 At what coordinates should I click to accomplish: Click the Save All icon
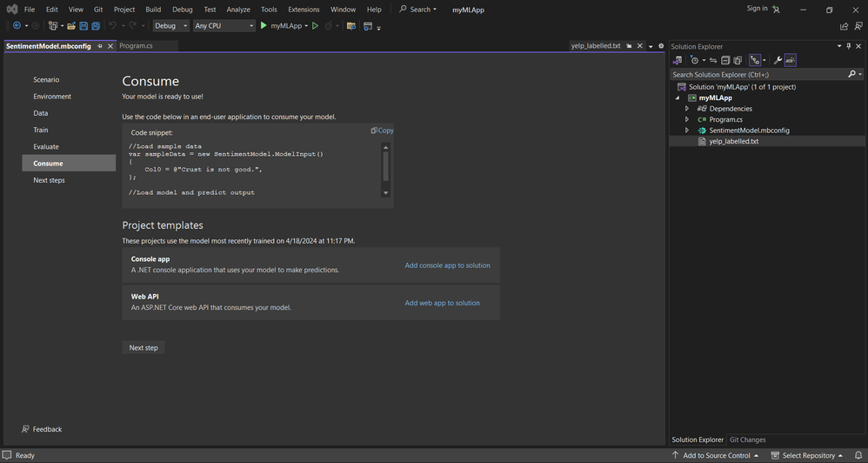point(96,25)
